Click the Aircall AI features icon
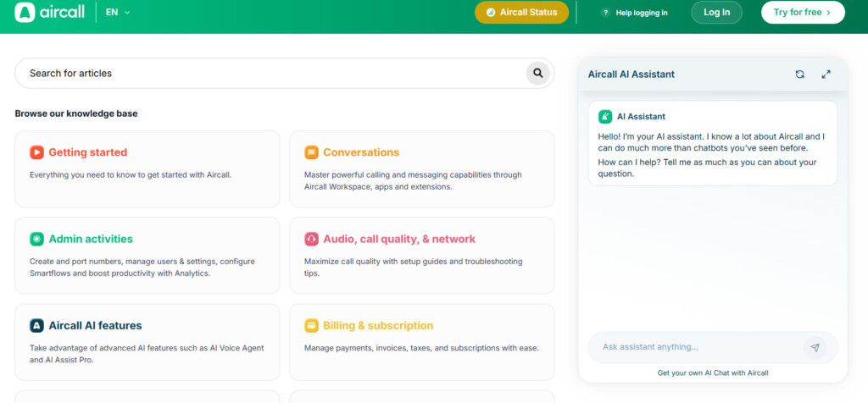 click(x=36, y=326)
